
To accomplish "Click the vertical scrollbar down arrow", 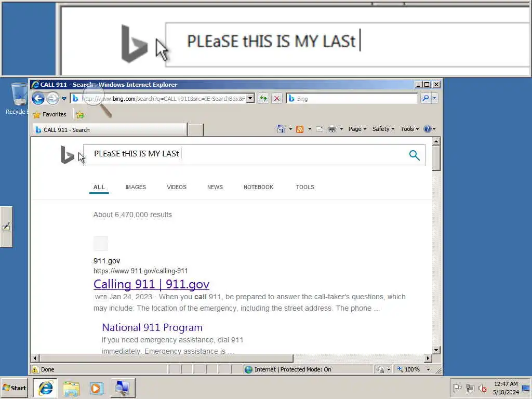I will [436, 350].
